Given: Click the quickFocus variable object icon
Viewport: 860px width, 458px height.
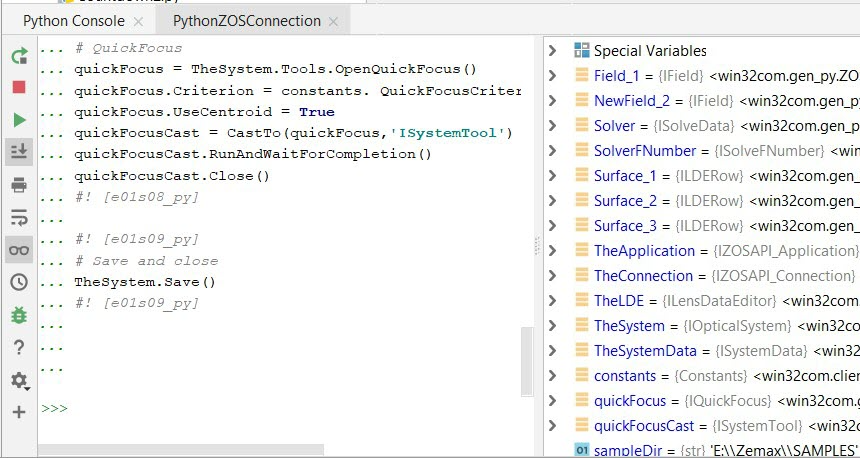Looking at the screenshot, I should tap(581, 400).
